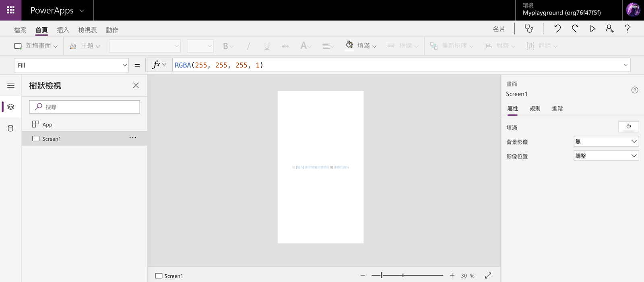The image size is (644, 282).
Task: Switch to the 進階 tab
Action: tap(557, 109)
